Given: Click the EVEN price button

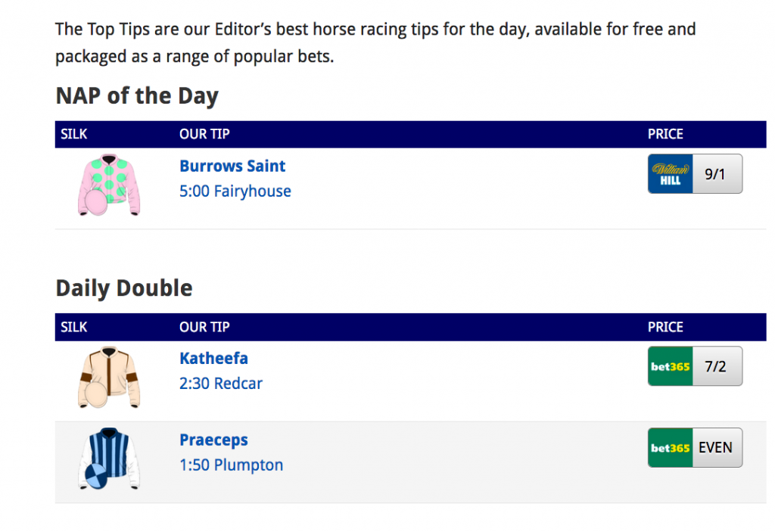Looking at the screenshot, I should pos(717,448).
